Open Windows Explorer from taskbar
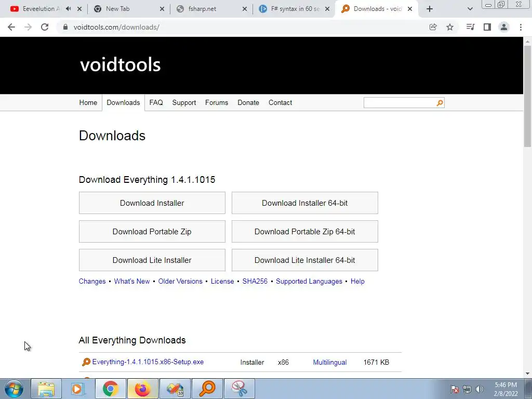This screenshot has width=532, height=399. pos(46,389)
